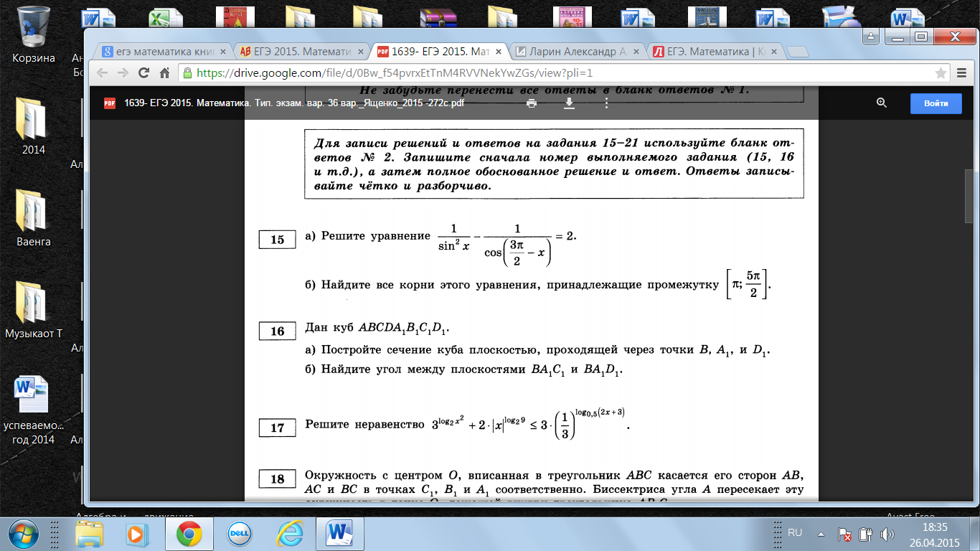Open the Action Center flag icon
Image resolution: width=980 pixels, height=551 pixels.
pyautogui.click(x=845, y=534)
